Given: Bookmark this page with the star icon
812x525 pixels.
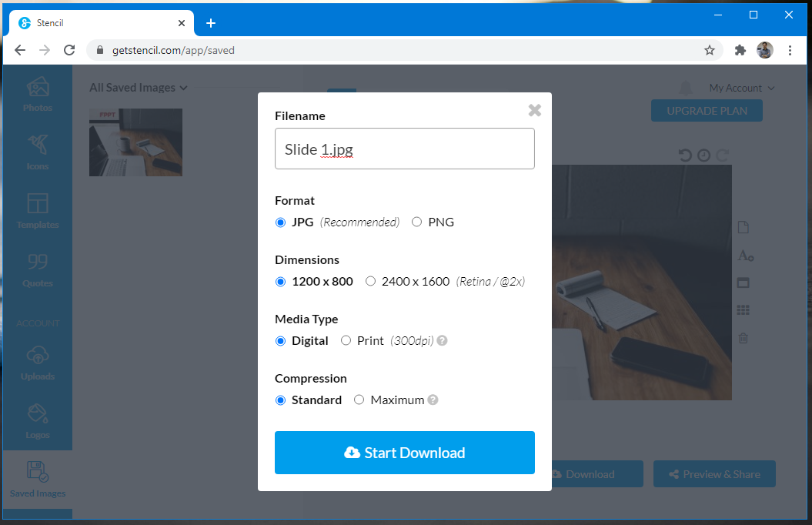Looking at the screenshot, I should pos(710,50).
